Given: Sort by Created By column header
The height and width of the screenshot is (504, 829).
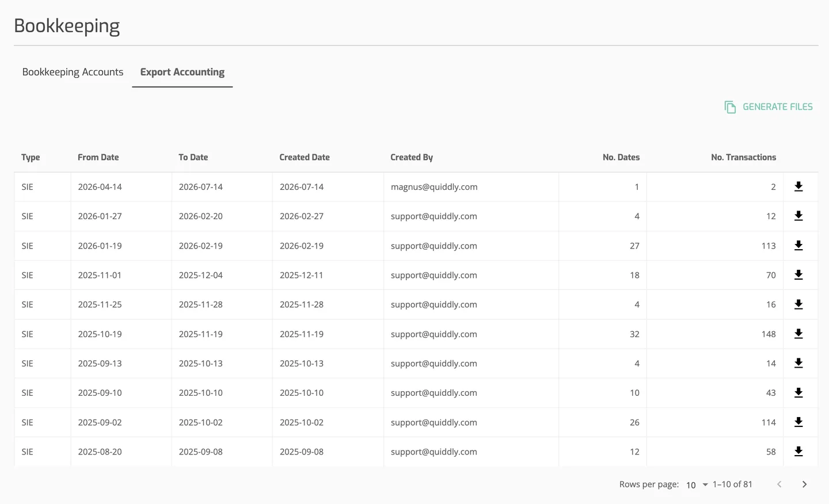Looking at the screenshot, I should click(412, 157).
